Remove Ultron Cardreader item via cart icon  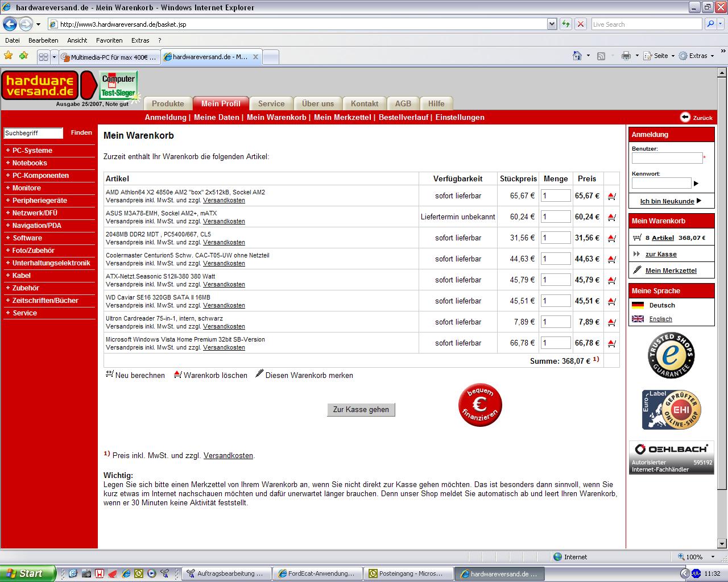(x=611, y=322)
